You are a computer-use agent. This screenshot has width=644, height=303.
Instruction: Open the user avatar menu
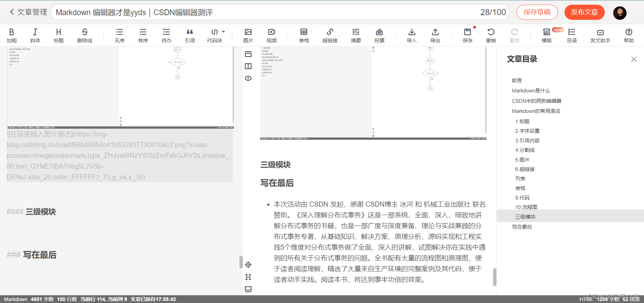tap(620, 13)
